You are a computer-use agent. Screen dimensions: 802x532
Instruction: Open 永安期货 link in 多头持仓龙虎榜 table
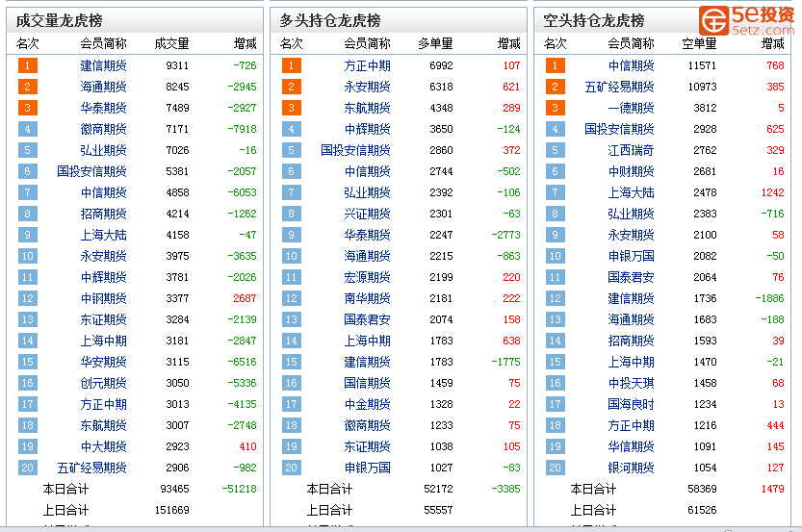pos(367,87)
